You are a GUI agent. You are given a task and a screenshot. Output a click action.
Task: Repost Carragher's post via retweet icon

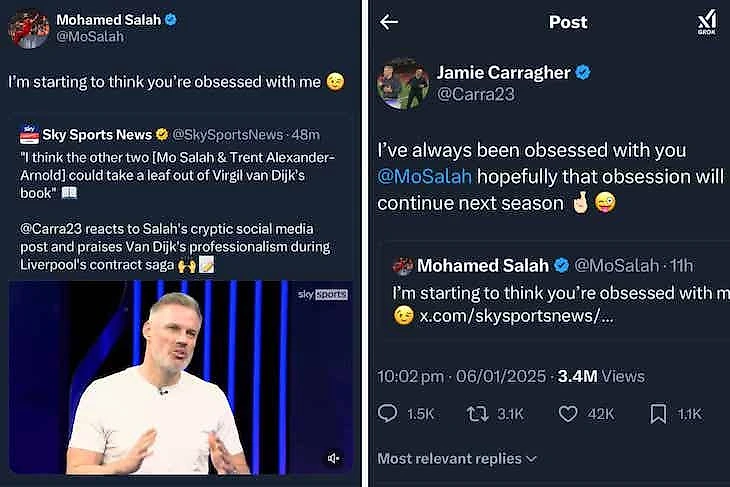click(477, 413)
